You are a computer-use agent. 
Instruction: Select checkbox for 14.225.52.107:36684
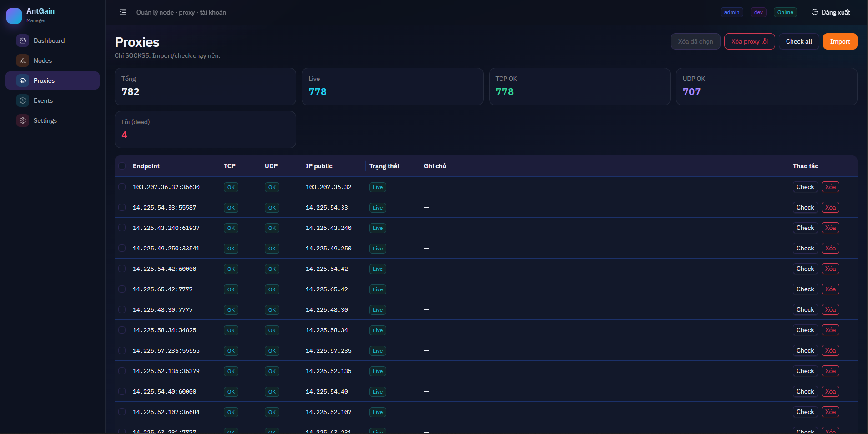click(122, 412)
